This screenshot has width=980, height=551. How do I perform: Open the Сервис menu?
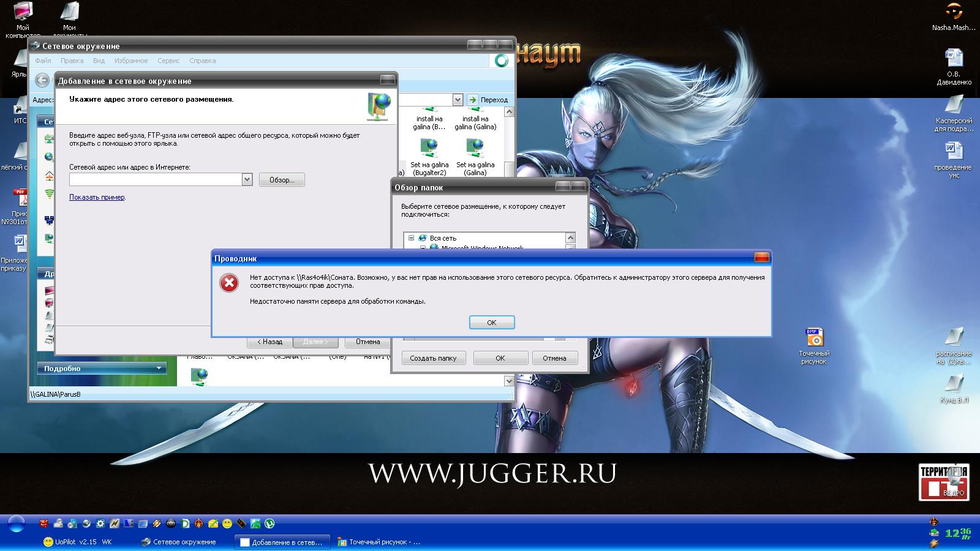(x=168, y=61)
